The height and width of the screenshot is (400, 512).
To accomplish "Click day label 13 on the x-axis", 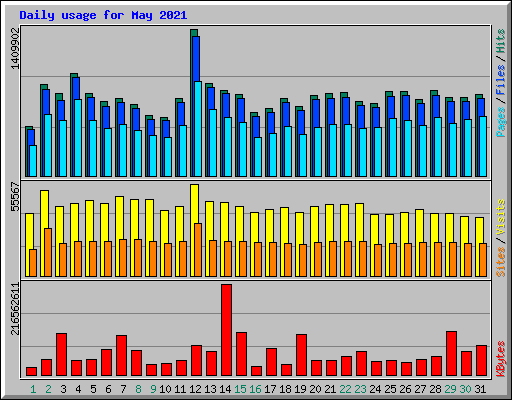I will [210, 389].
